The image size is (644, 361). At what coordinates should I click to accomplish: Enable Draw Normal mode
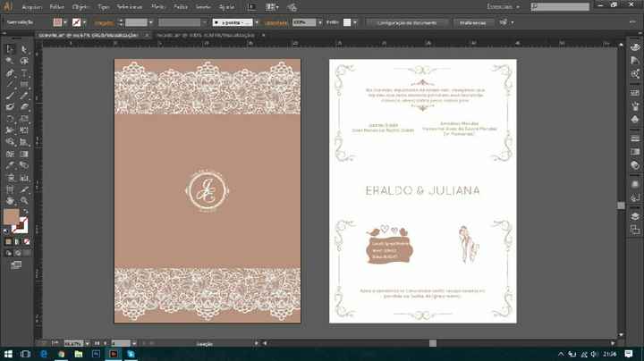(8, 253)
